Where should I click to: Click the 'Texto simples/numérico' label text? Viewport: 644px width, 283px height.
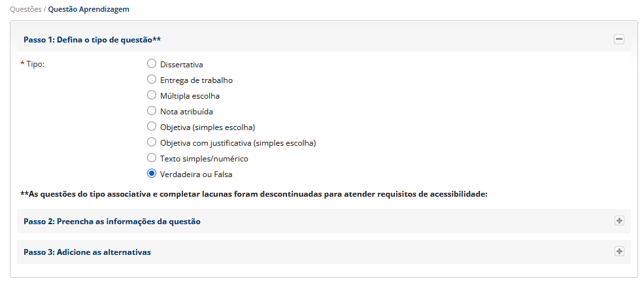[204, 159]
